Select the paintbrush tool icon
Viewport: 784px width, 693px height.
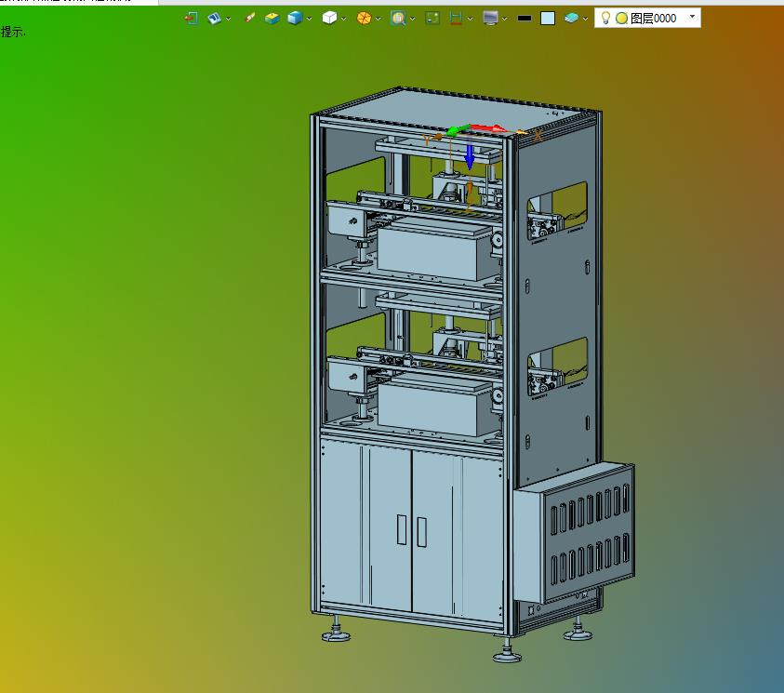pyautogui.click(x=250, y=18)
